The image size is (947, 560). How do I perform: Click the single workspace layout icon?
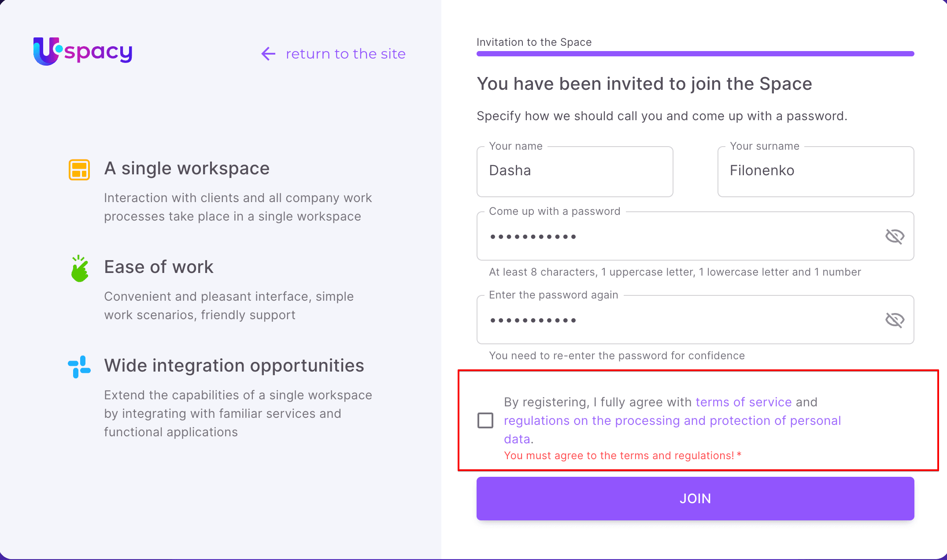79,169
